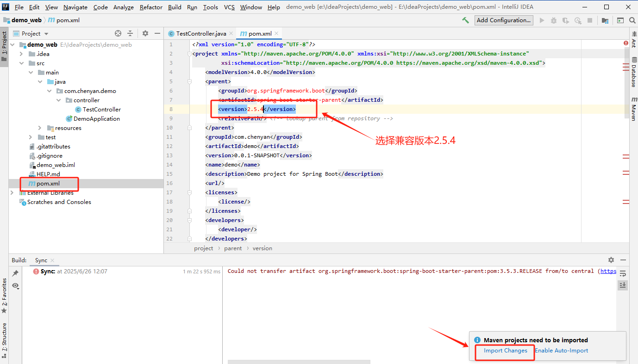Click the pin icon in Build panel
This screenshot has height=364, width=638.
tap(15, 273)
